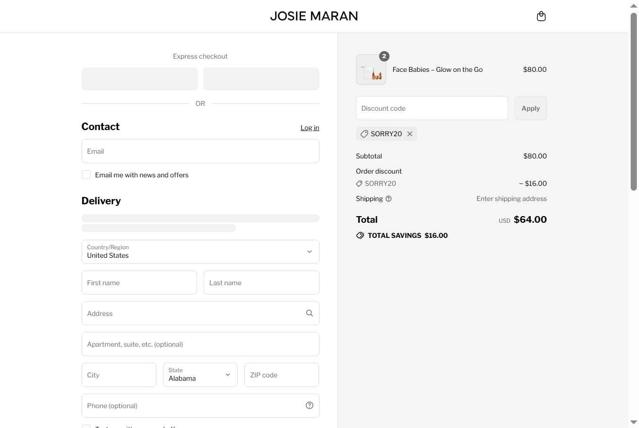
Task: Focus the Apartment, suite field
Action: click(200, 344)
